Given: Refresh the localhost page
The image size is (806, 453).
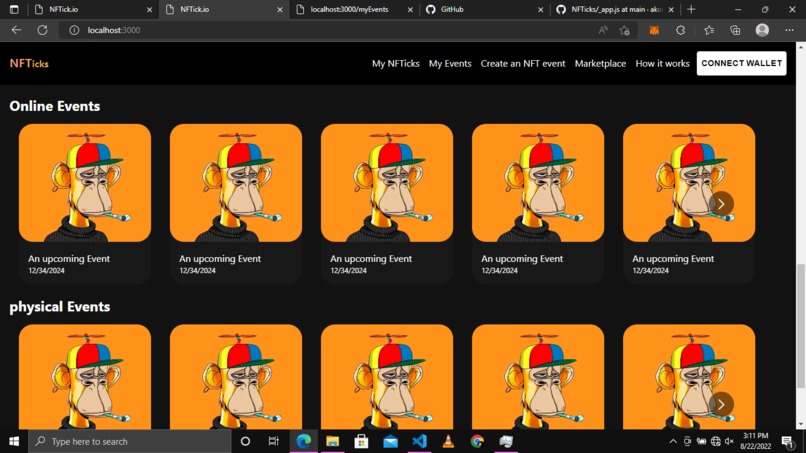Looking at the screenshot, I should point(42,30).
